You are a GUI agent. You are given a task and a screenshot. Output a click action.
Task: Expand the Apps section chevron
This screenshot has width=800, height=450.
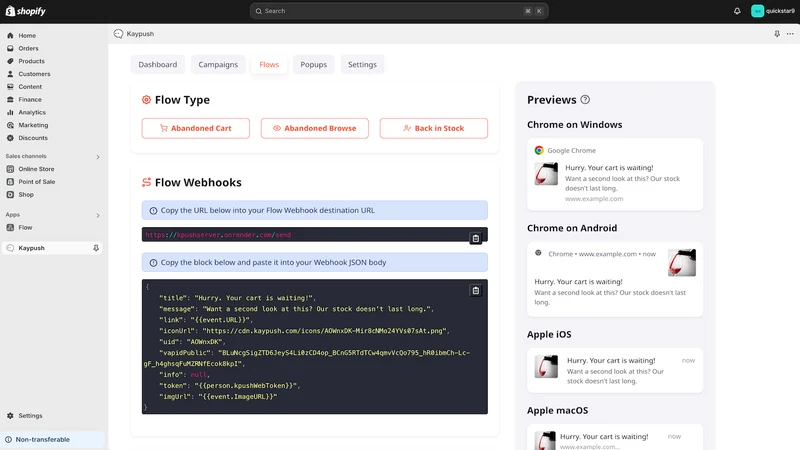(x=98, y=215)
